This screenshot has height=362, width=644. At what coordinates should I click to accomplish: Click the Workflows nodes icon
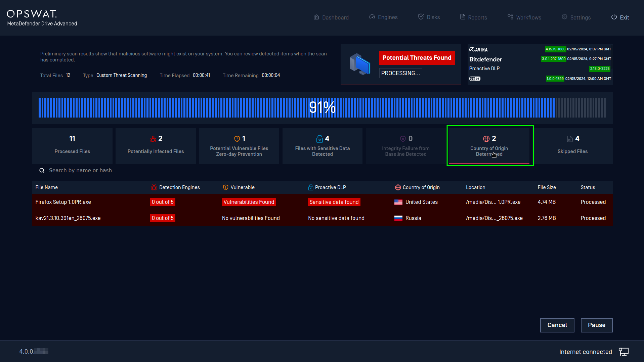510,17
